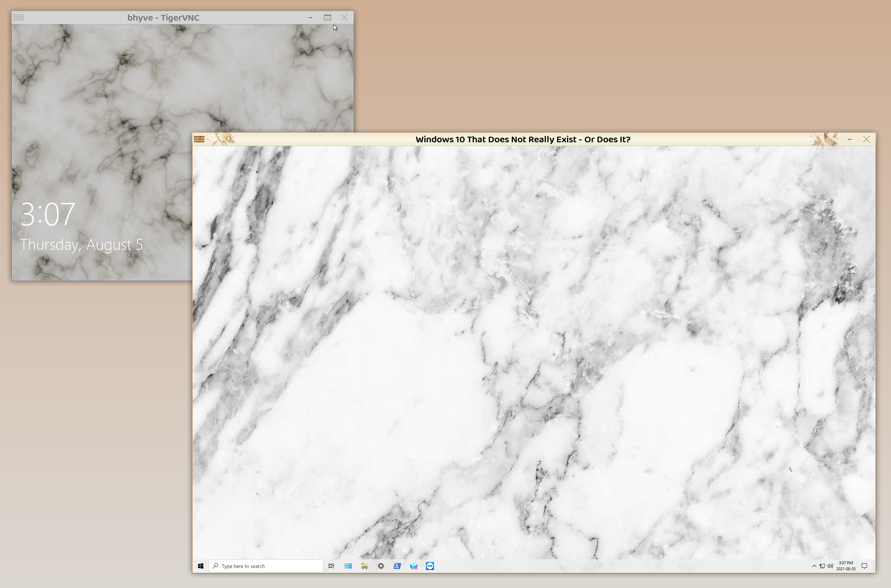The height and width of the screenshot is (588, 891).
Task: Minimize the Windows 10 titled window
Action: (849, 139)
